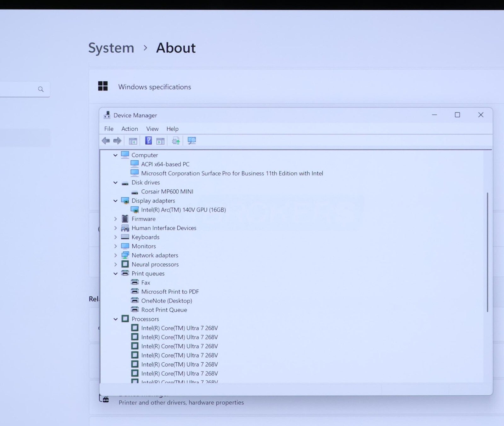The width and height of the screenshot is (504, 426).
Task: Click Device Manager title bar icon
Action: tap(107, 115)
